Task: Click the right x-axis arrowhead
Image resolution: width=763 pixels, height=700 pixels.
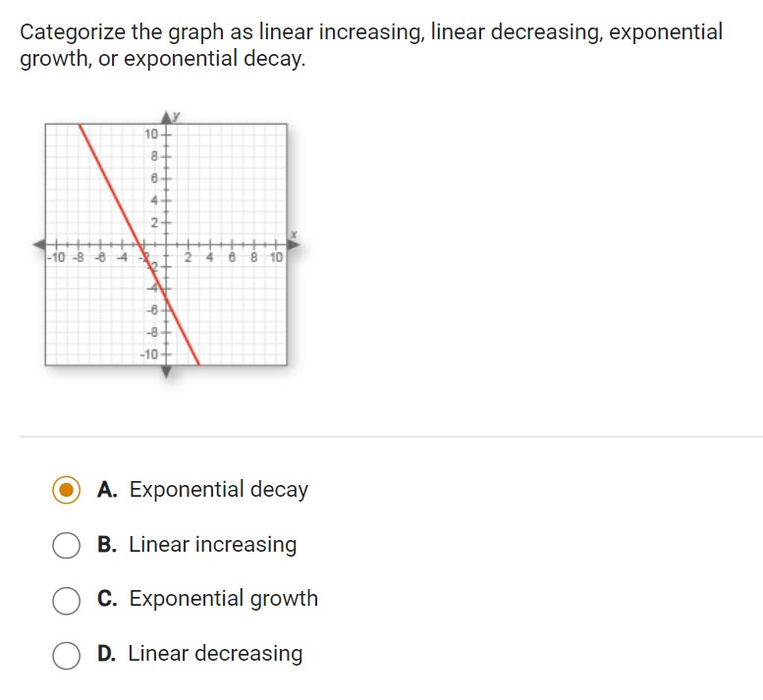Action: pyautogui.click(x=294, y=244)
